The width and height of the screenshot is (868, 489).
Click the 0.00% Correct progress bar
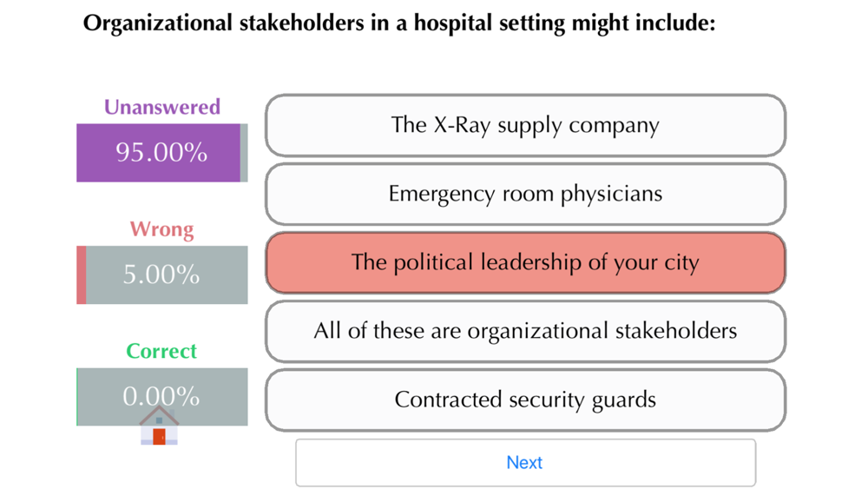162,397
